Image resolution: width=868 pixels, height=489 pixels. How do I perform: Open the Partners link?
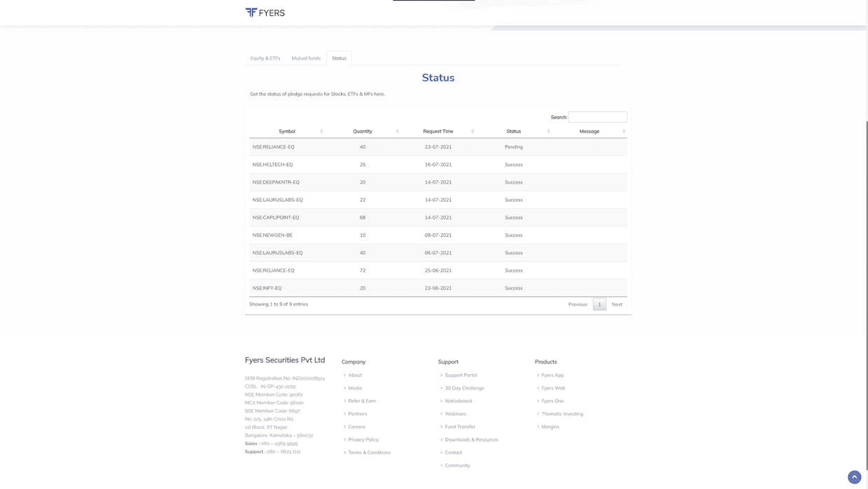click(x=358, y=414)
